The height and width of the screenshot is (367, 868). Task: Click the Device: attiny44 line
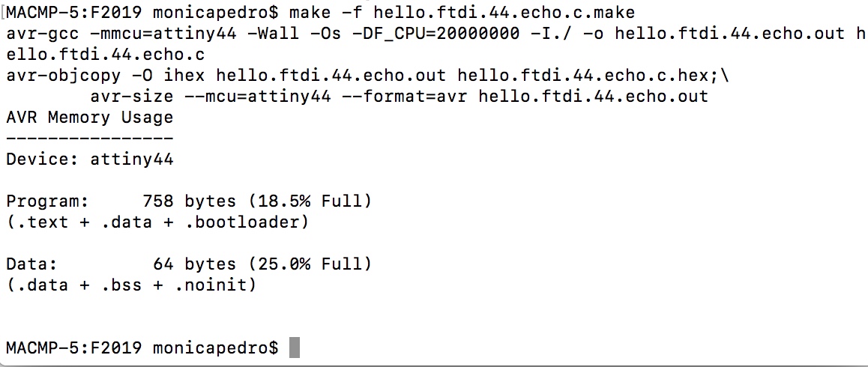click(90, 160)
